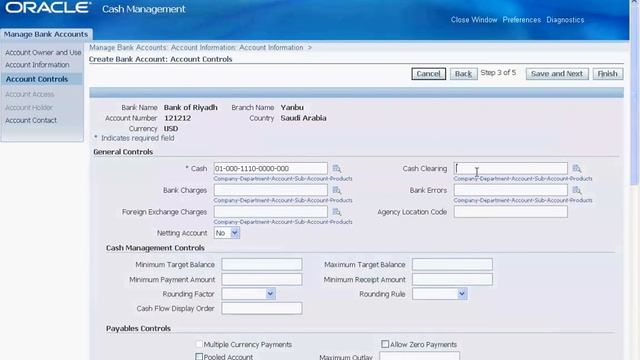Click Foreign Exchange Charges input field
640x360 pixels.
pyautogui.click(x=270, y=212)
